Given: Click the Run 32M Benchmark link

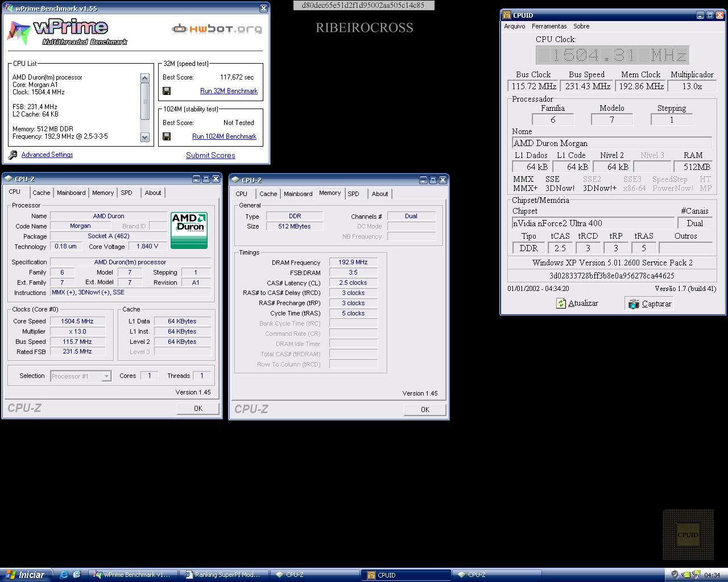Looking at the screenshot, I should pos(229,91).
